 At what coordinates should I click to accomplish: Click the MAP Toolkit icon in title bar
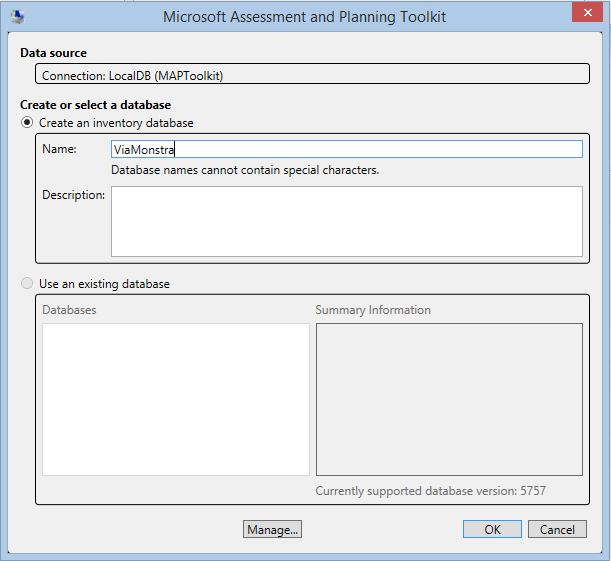click(17, 17)
